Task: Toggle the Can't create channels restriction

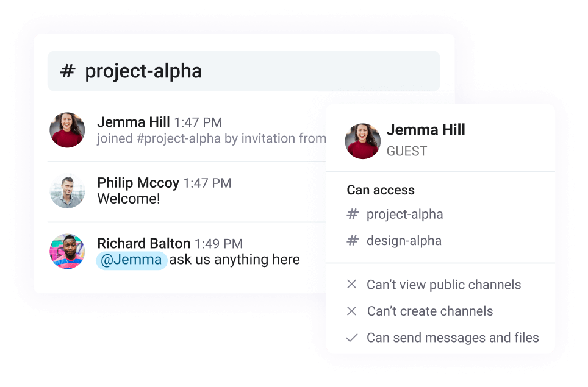Action: tap(429, 311)
